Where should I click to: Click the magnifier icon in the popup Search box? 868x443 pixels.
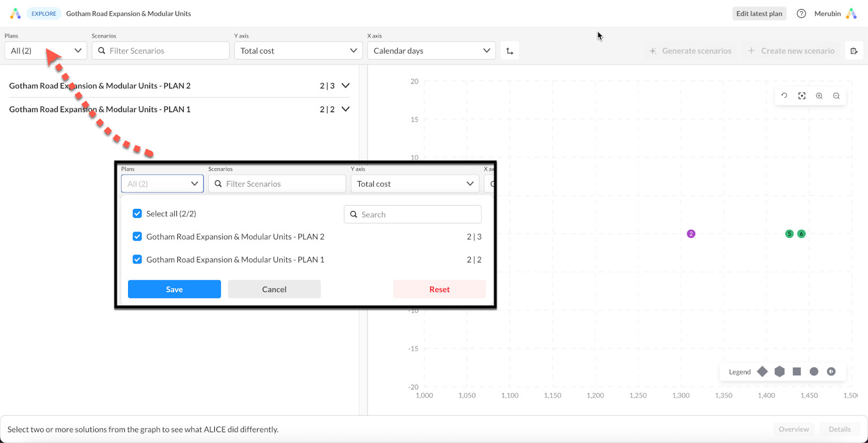[x=354, y=214]
